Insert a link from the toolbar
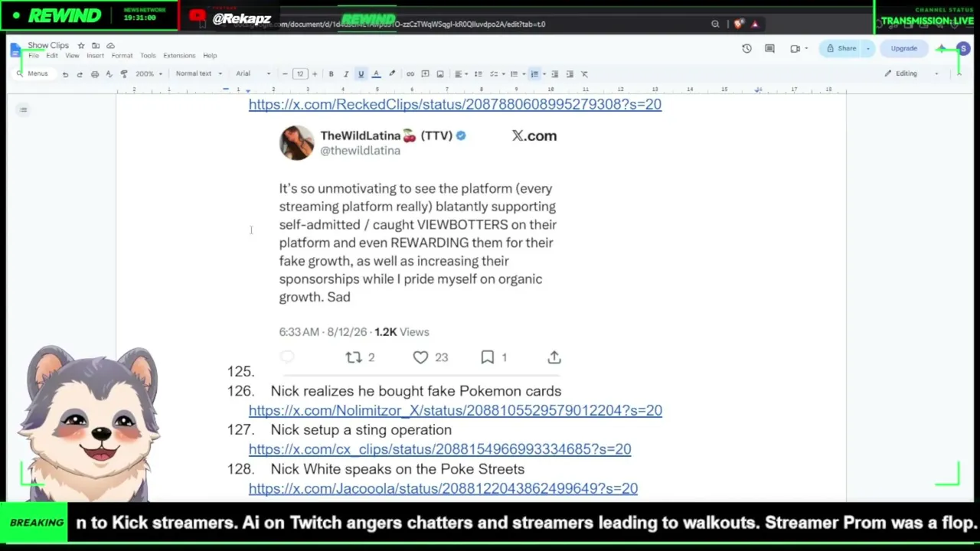 [410, 74]
